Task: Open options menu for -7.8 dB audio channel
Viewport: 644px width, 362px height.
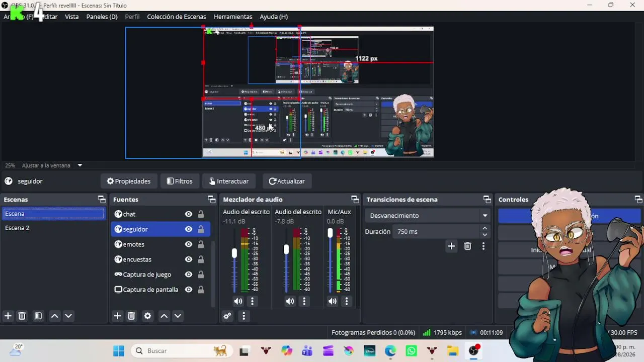Action: point(304,301)
